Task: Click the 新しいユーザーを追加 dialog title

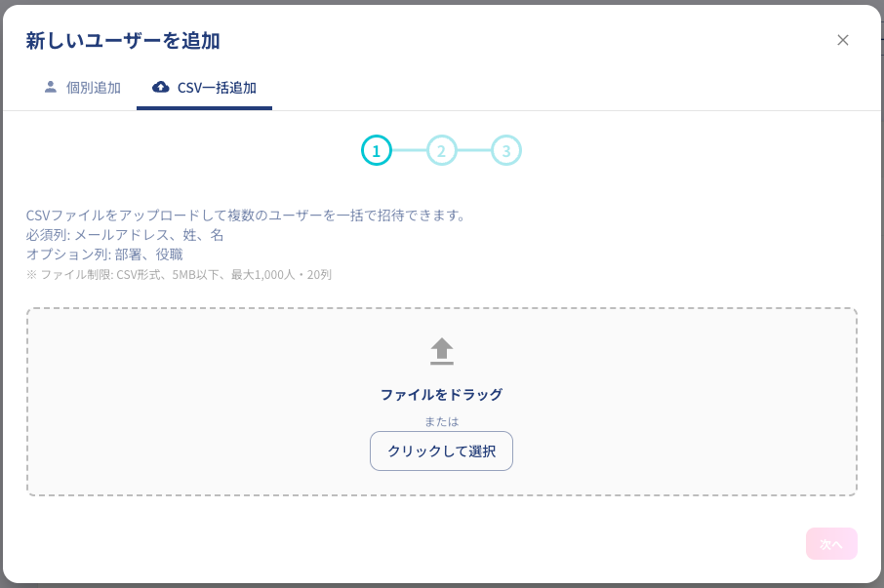Action: [x=123, y=40]
